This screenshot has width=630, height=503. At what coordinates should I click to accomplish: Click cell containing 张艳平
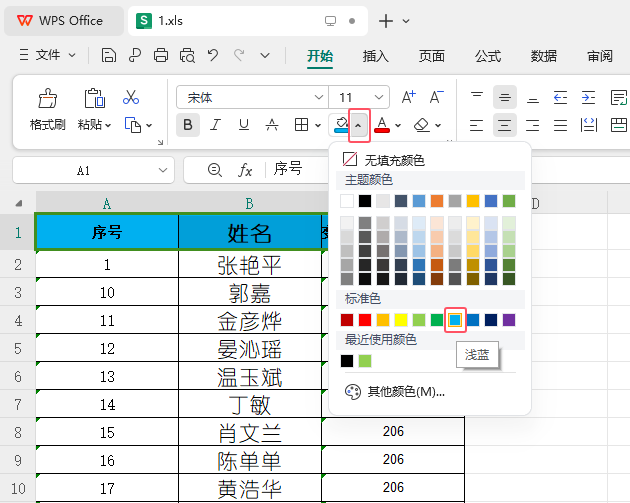250,265
